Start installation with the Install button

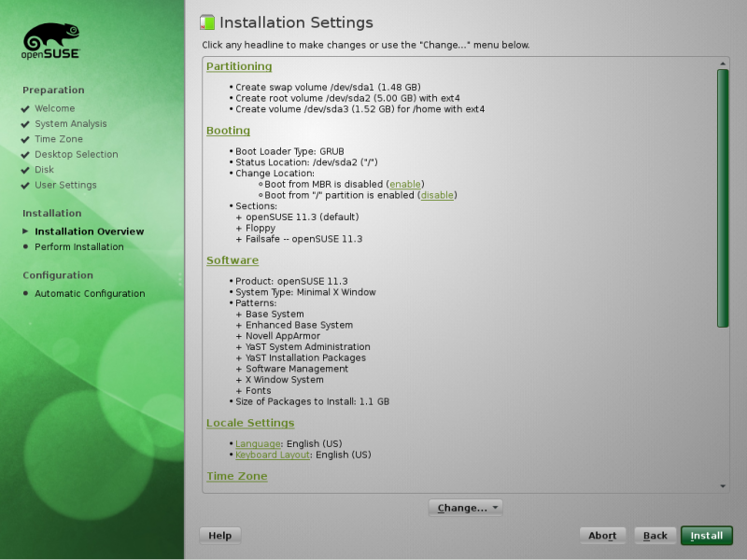tap(707, 536)
